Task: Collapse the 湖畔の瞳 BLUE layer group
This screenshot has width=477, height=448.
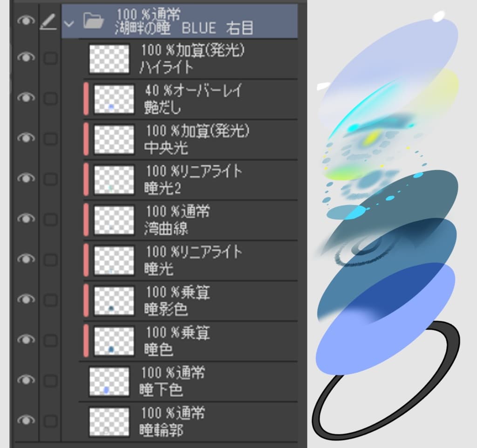Action: (x=70, y=22)
